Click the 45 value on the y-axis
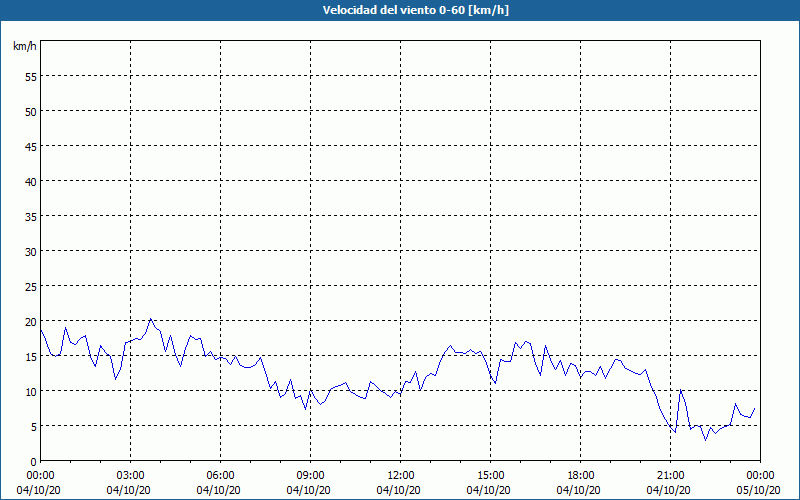Image resolution: width=800 pixels, height=500 pixels. (x=30, y=146)
